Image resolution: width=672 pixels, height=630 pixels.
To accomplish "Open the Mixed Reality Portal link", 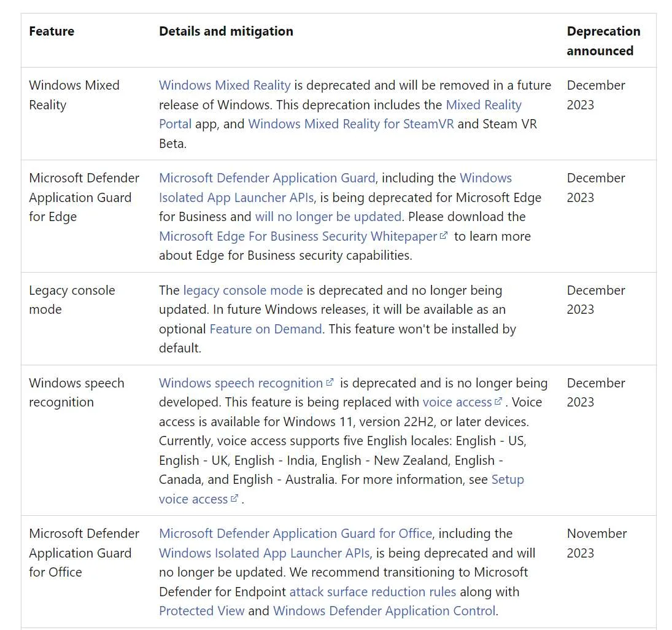I will (x=484, y=105).
